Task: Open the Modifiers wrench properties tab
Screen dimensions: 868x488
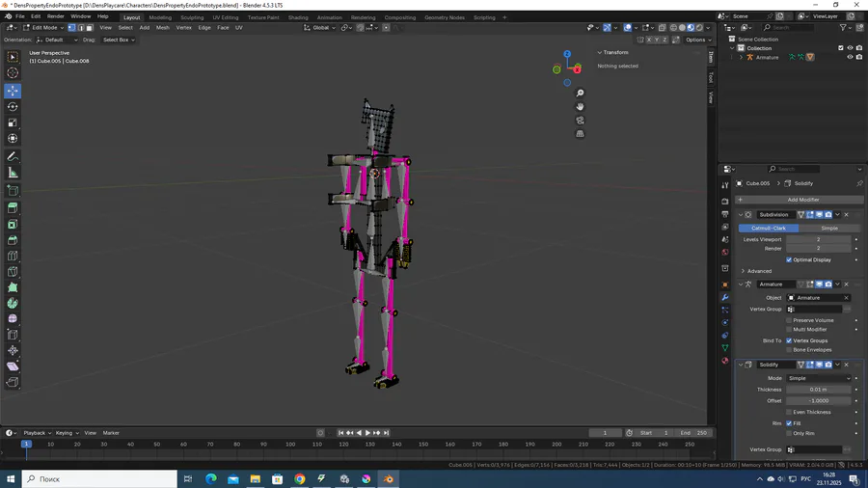Action: point(725,297)
